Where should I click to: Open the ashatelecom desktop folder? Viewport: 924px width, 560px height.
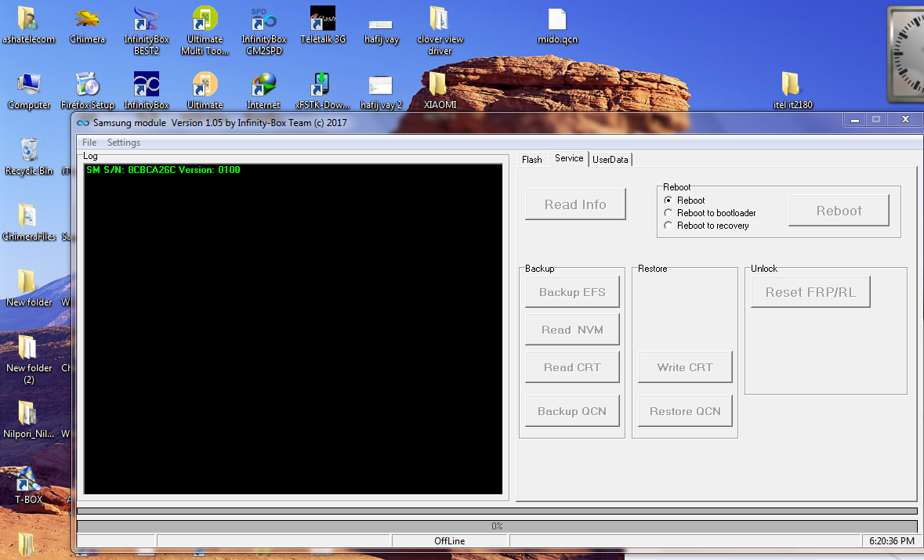28,25
